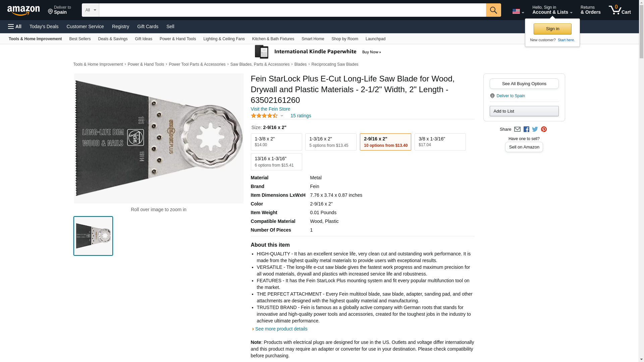
Task: Share on Twitter icon
Action: click(535, 129)
